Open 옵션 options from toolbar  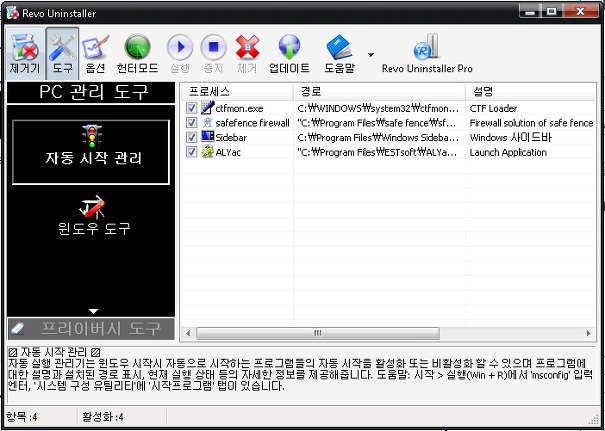(x=95, y=54)
